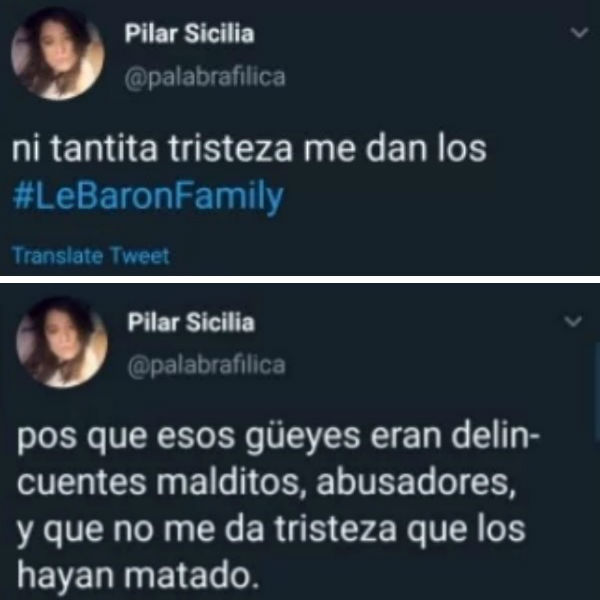This screenshot has height=600, width=600.
Task: Open Pilar Sicilia name in second tweet
Action: pyautogui.click(x=191, y=322)
